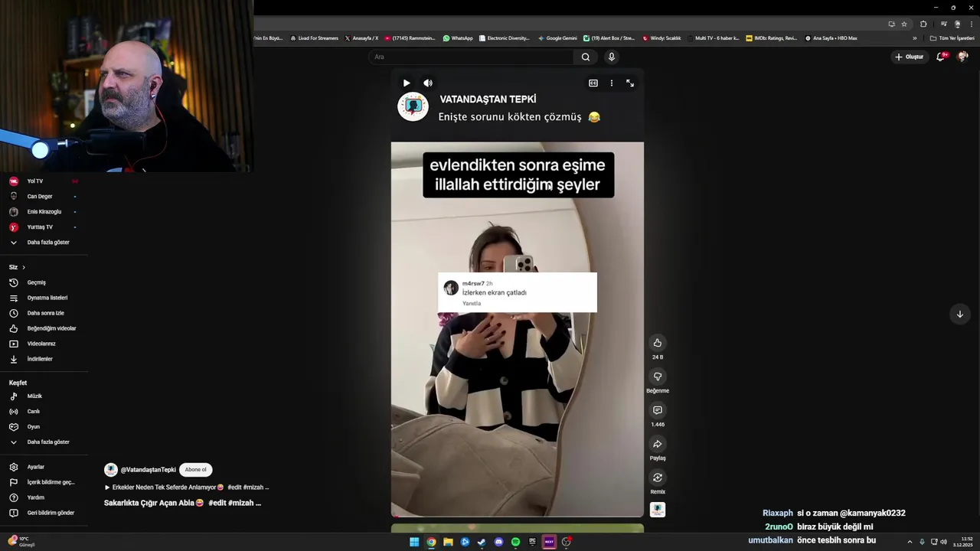Screen dimensions: 980x551
Task: Open File Explorer from the taskbar
Action: (448, 542)
